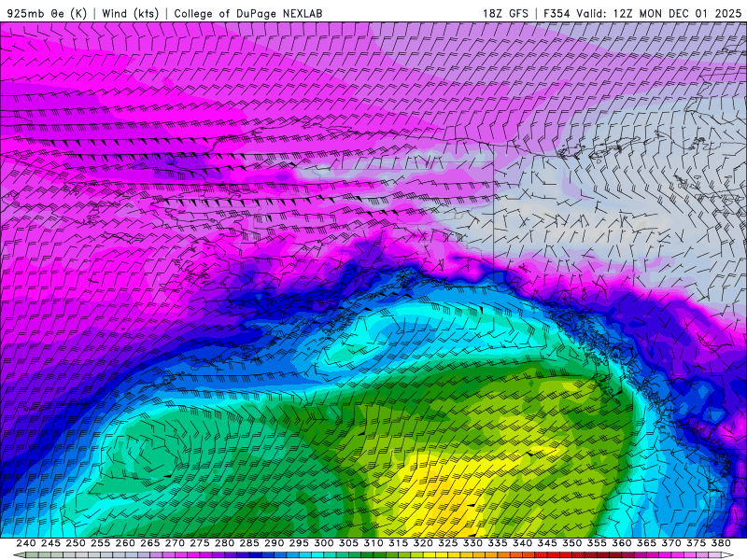The width and height of the screenshot is (747, 560).
Task: Click the 380 value on the color scale
Action: pyautogui.click(x=721, y=543)
